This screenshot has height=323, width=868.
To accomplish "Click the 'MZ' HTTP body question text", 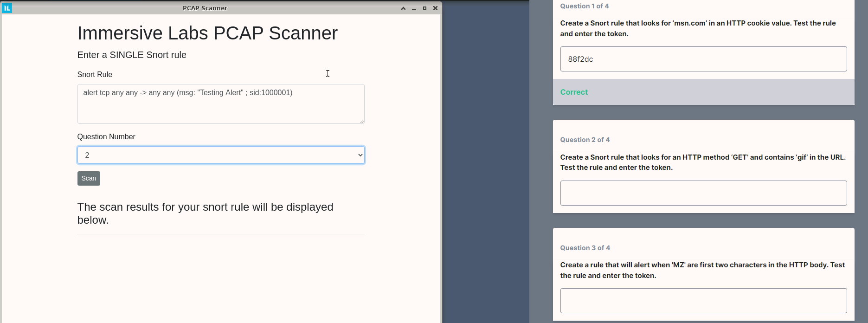I will pyautogui.click(x=702, y=270).
